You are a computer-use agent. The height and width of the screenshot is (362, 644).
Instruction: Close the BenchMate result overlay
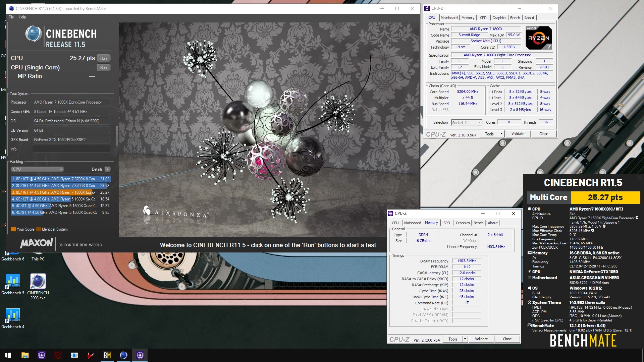point(640,178)
